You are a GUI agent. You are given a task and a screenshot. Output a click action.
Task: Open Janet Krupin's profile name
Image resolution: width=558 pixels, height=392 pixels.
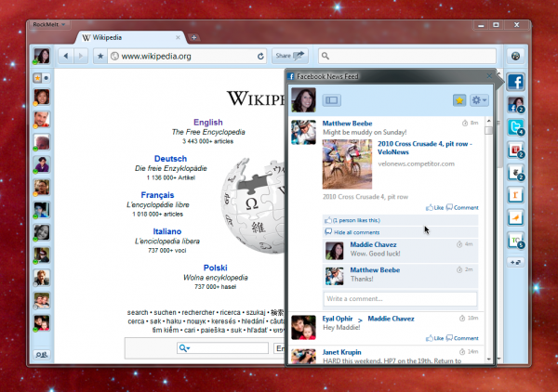point(341,352)
